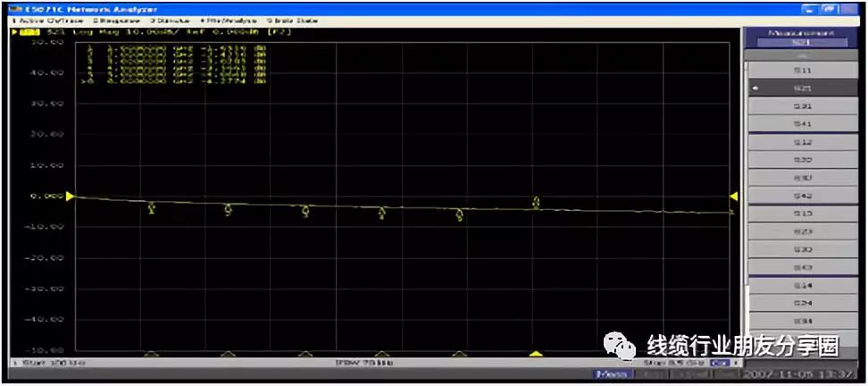Click the softkey menu scroll-up arrow
Viewport: 868px width, 386px height.
(802, 55)
